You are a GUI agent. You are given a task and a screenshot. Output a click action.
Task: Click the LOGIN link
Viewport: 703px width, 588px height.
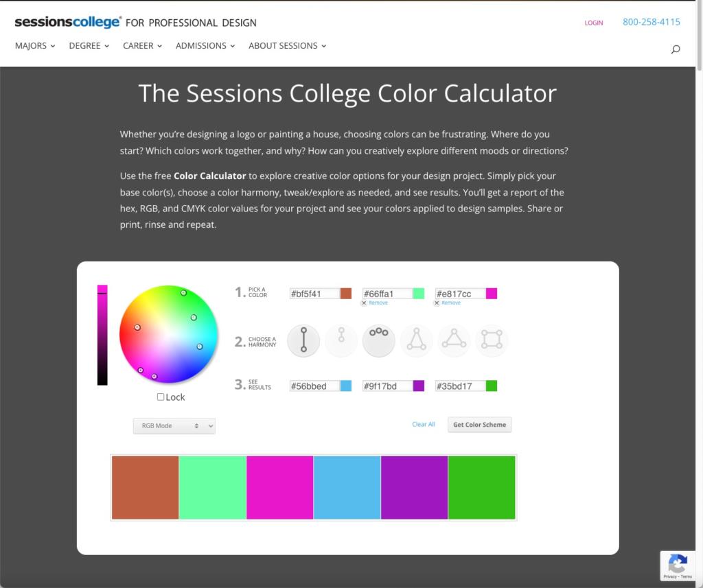(x=593, y=23)
